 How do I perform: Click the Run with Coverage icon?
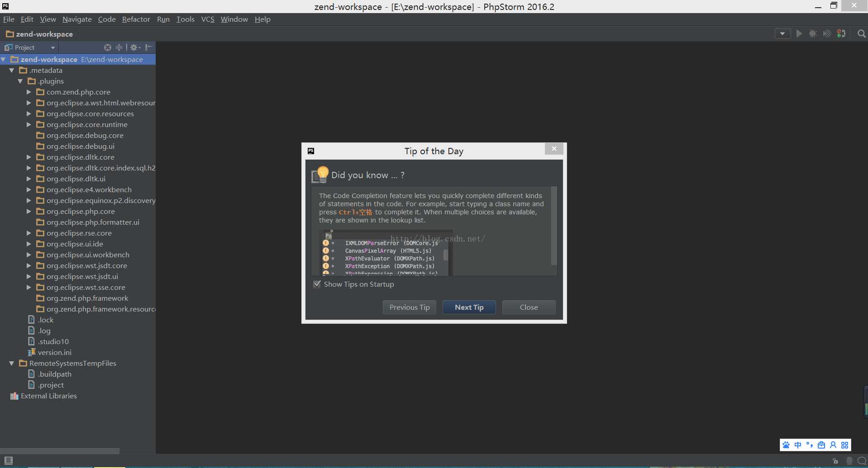point(827,34)
